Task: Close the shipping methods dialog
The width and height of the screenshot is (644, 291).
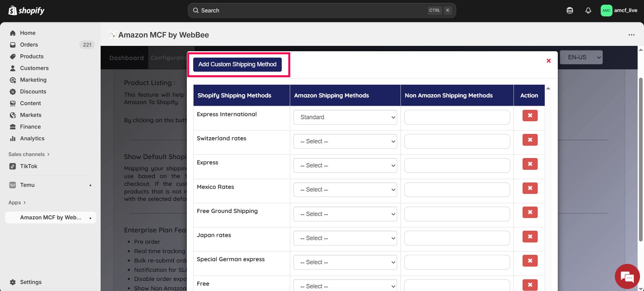Action: (548, 61)
